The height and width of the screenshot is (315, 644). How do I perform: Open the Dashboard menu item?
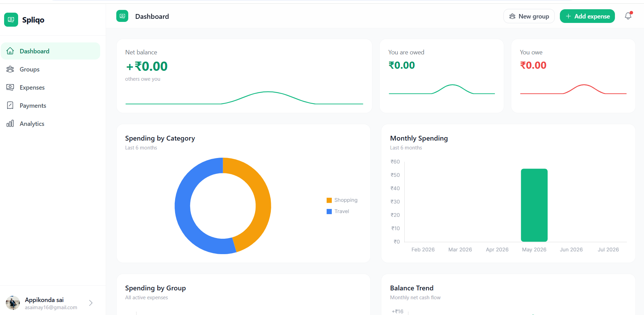[x=51, y=51]
